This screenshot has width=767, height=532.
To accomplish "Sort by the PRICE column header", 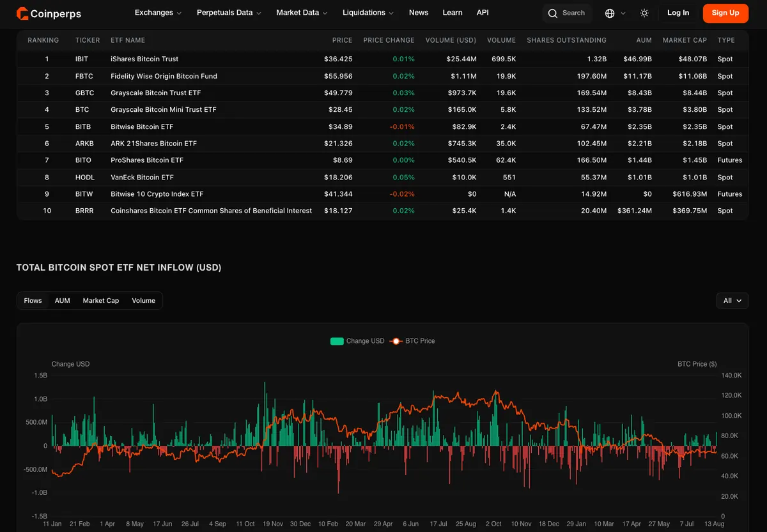I will [343, 40].
